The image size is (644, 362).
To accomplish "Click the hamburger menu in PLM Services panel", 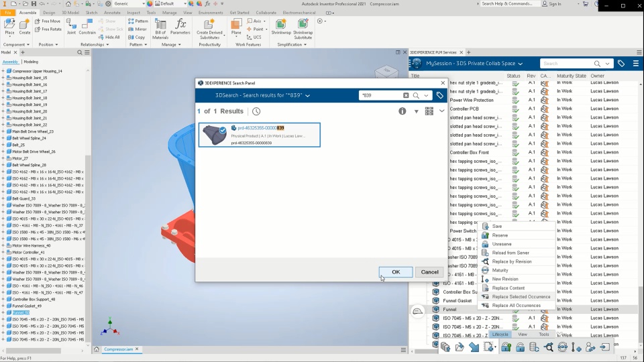I will pyautogui.click(x=636, y=63).
